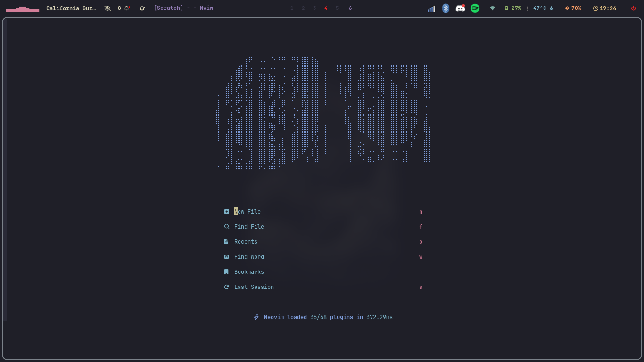The height and width of the screenshot is (362, 644).
Task: Open the Recents document icon
Action: pos(227,241)
